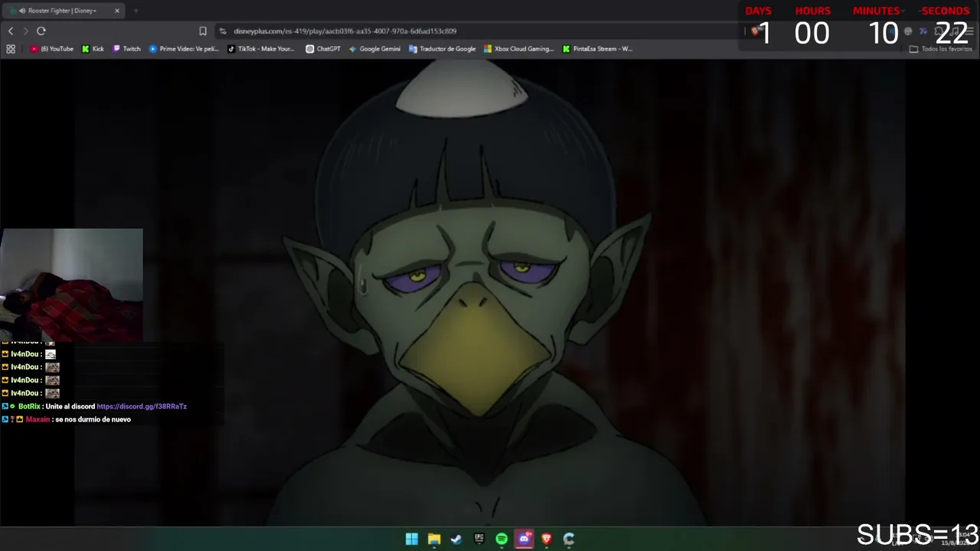
Task: Open the PintaEsa Stream bookmark
Action: (597, 49)
